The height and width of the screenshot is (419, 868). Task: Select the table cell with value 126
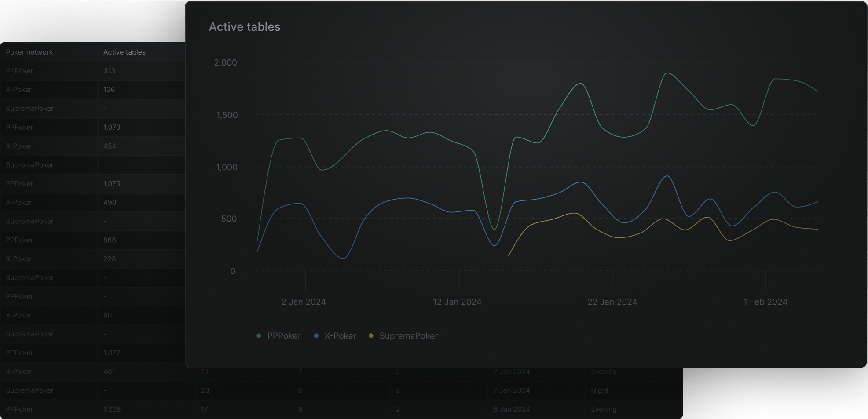[x=109, y=90]
